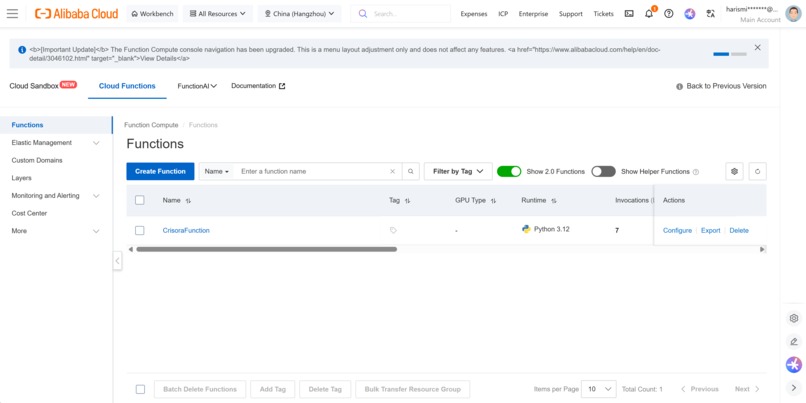806x403 pixels.
Task: Click Function Compute breadcrumb
Action: [x=151, y=125]
